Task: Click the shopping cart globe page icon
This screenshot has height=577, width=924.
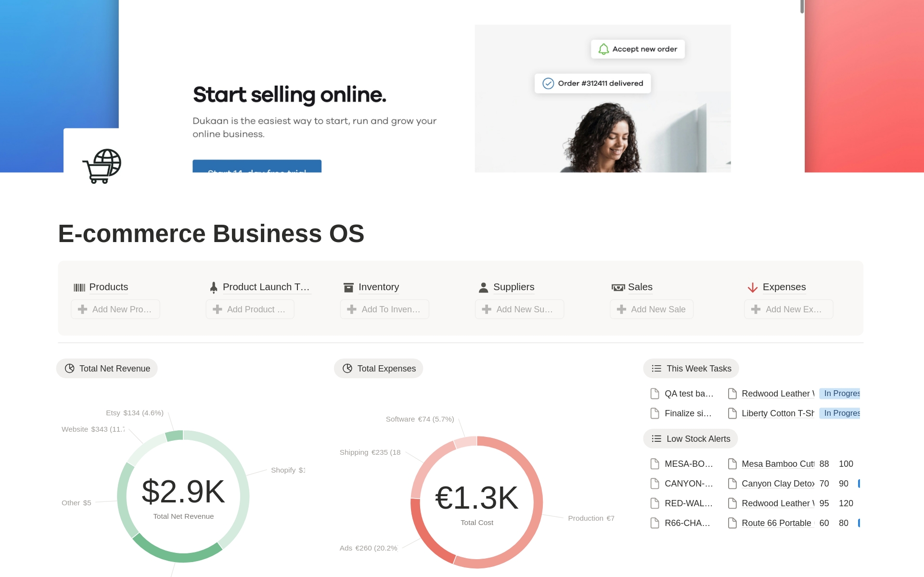Action: (102, 166)
